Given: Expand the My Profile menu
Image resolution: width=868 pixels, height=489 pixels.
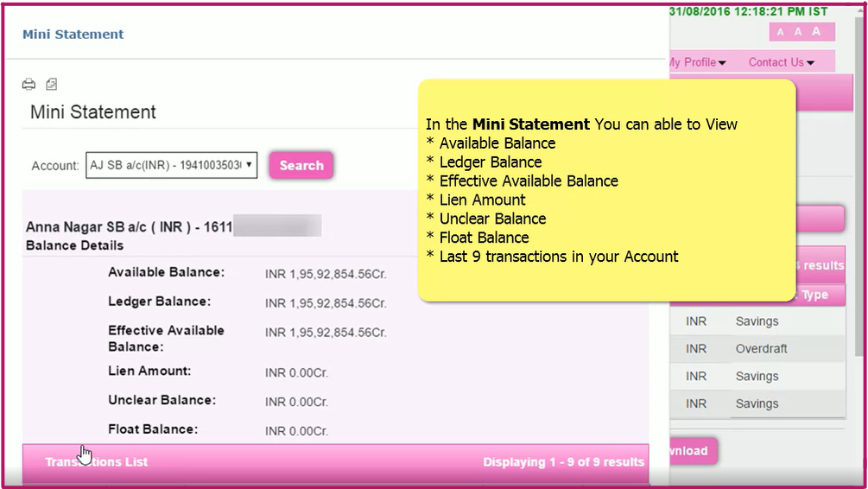Looking at the screenshot, I should tap(697, 62).
